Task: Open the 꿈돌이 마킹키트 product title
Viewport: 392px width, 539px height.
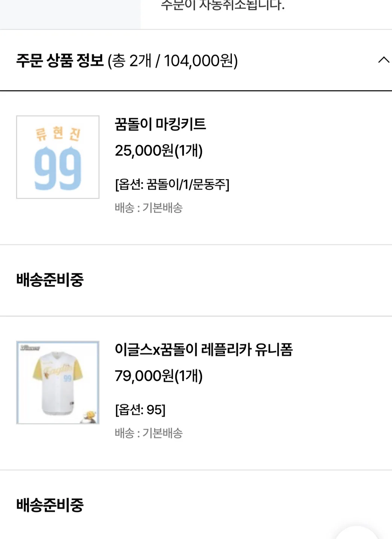Action: 160,124
